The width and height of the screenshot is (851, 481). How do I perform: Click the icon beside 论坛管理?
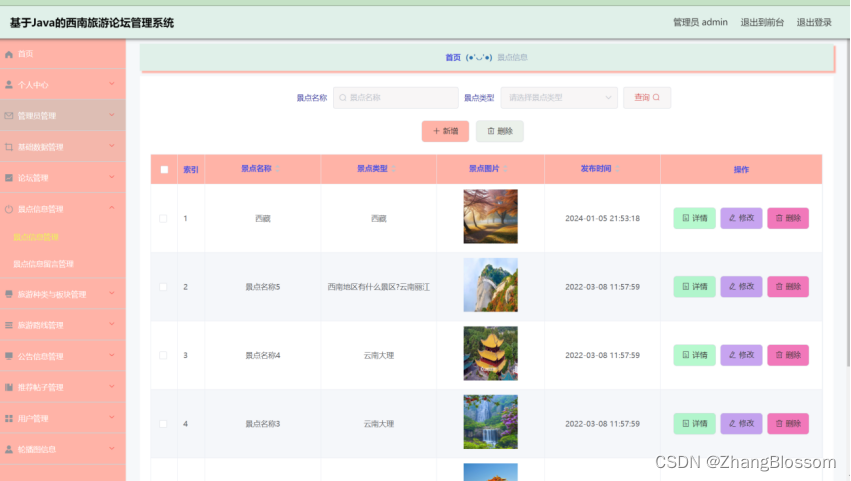(9, 178)
